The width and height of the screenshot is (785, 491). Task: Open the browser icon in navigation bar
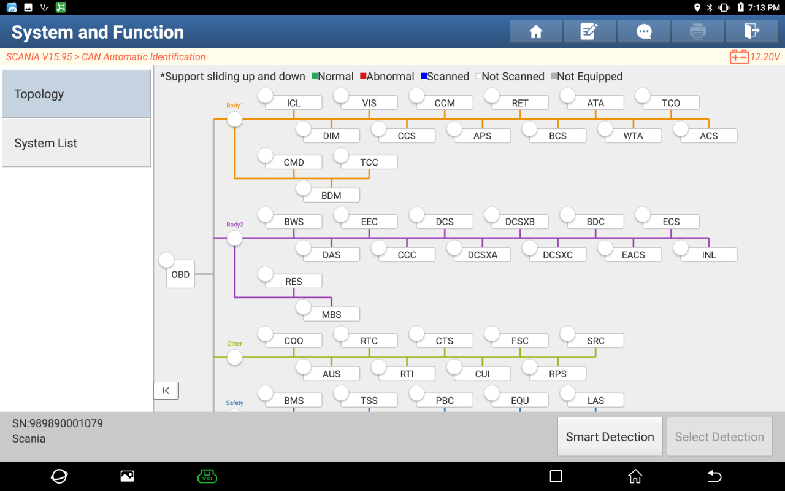tap(59, 476)
